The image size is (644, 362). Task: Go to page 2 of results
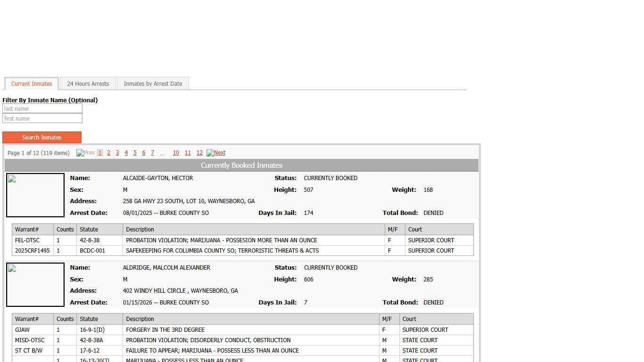click(108, 153)
